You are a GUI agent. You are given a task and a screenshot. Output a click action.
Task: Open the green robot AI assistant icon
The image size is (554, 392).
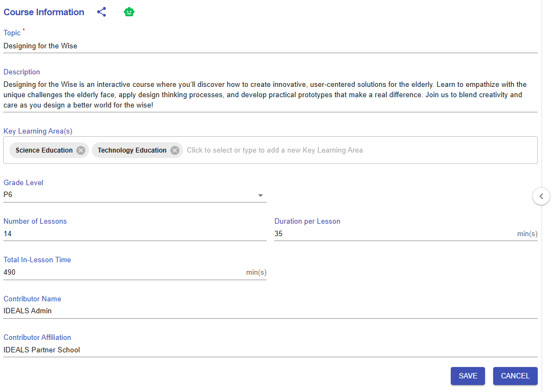129,12
